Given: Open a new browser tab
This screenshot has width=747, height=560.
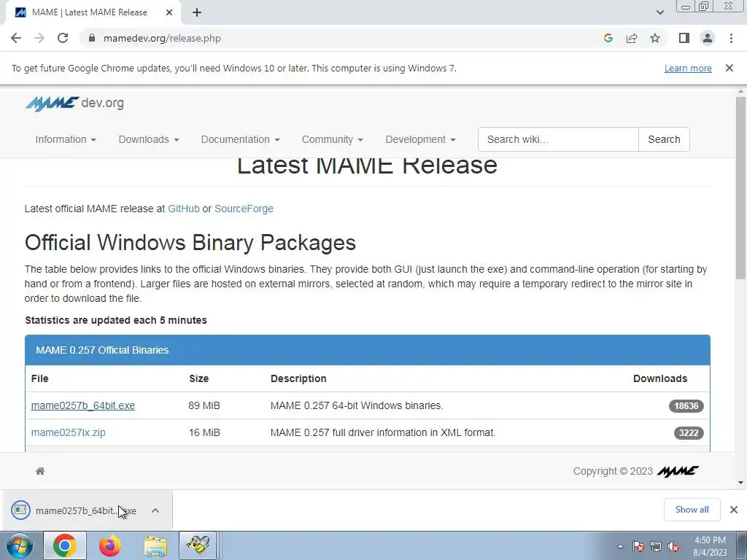Looking at the screenshot, I should click(x=197, y=12).
